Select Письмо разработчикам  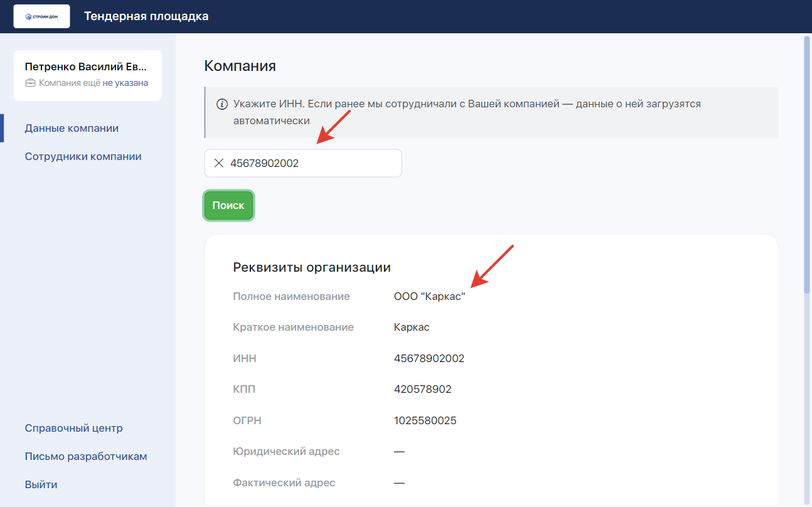[x=86, y=456]
